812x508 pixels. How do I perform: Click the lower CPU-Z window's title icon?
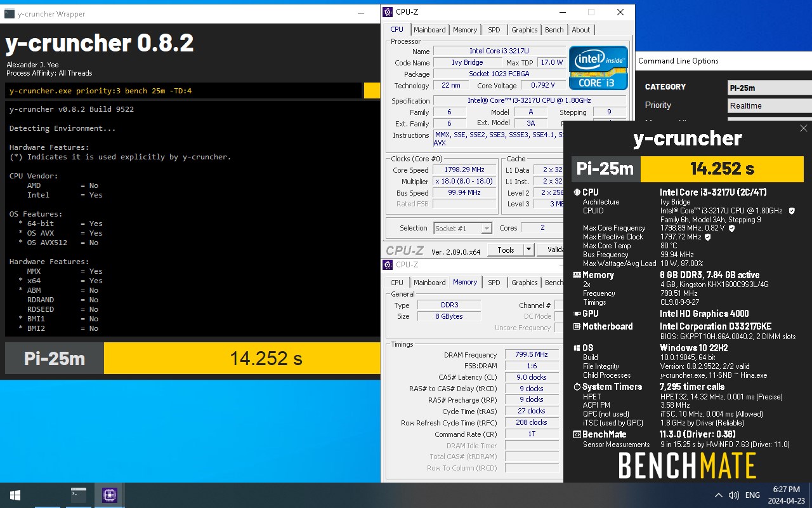pos(388,265)
